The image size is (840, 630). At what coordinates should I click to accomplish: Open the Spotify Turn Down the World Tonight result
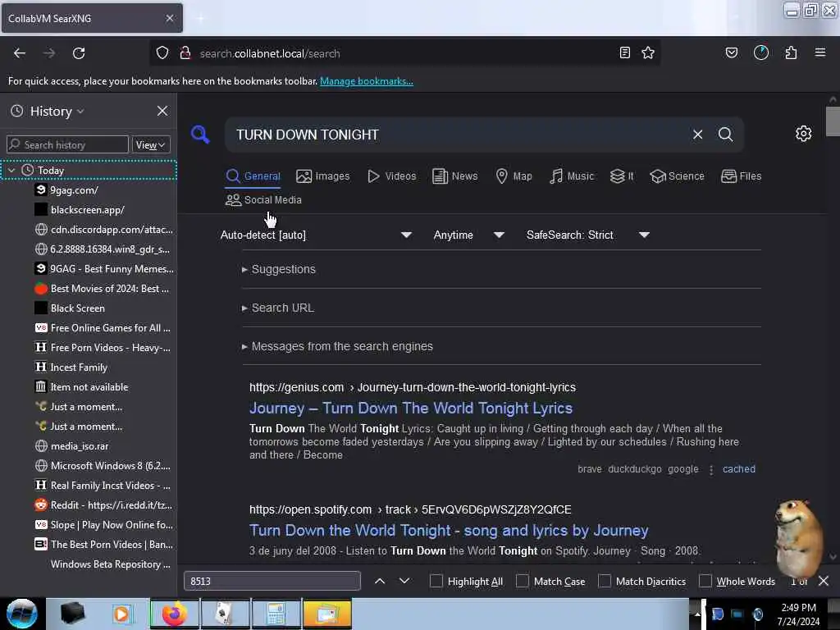click(x=449, y=531)
